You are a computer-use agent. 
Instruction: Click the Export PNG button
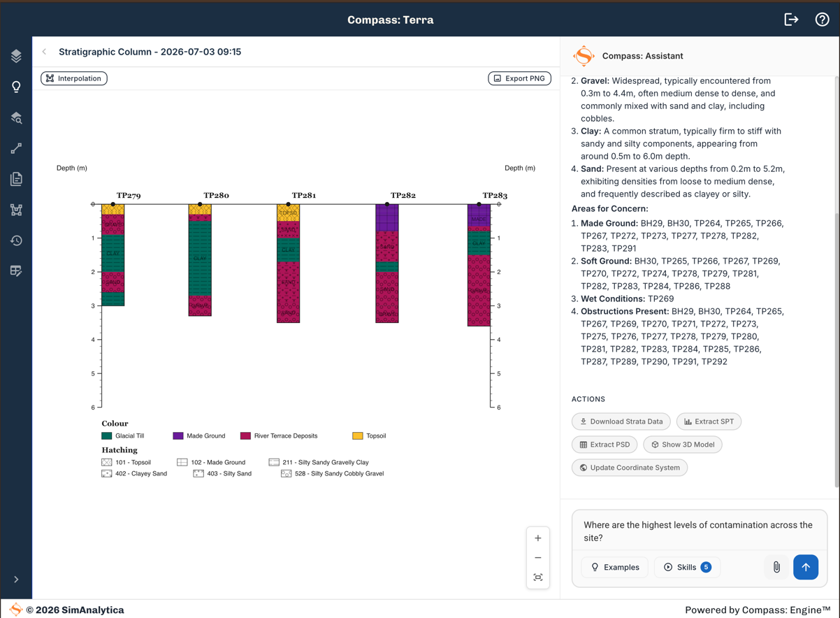[519, 78]
